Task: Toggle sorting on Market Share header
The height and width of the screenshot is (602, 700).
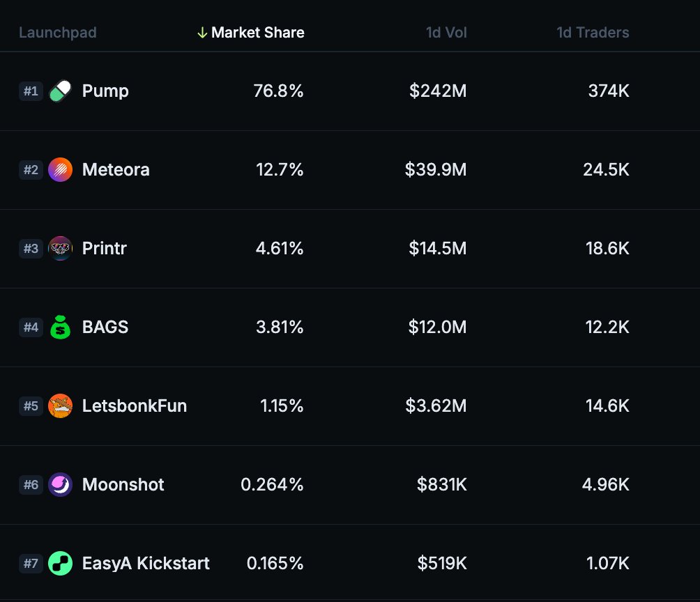Action: pyautogui.click(x=257, y=33)
